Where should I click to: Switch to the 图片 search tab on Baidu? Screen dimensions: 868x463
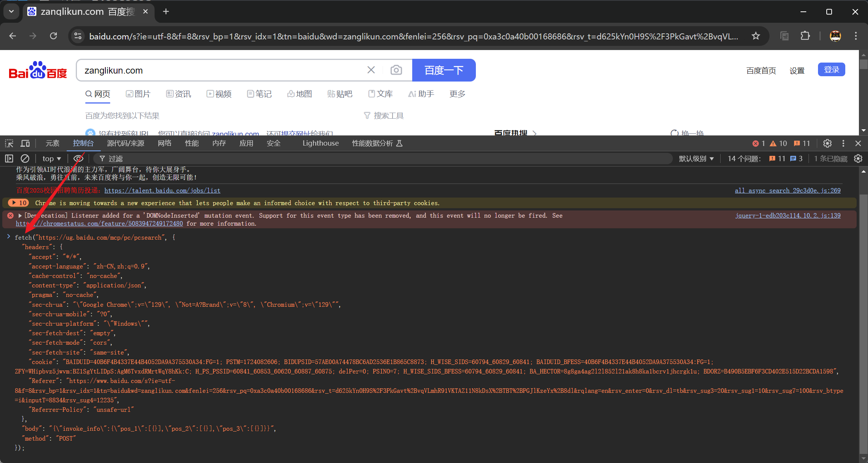point(138,94)
